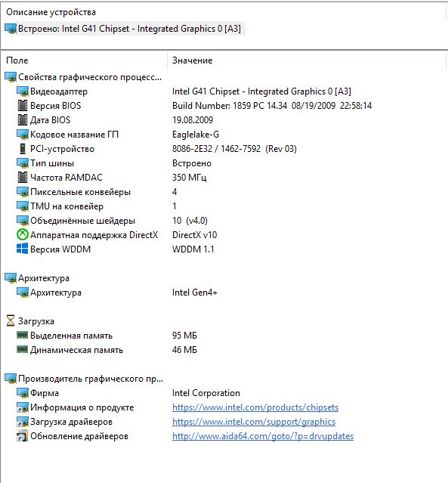Select 'Производитель графического пр...' group header
Screen dimensions: 448x483
(x=91, y=379)
